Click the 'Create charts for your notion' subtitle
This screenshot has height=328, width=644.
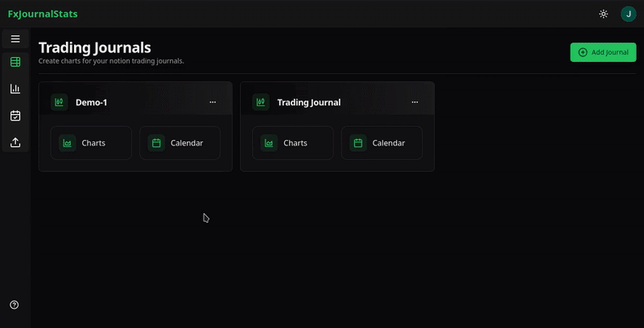pos(111,61)
